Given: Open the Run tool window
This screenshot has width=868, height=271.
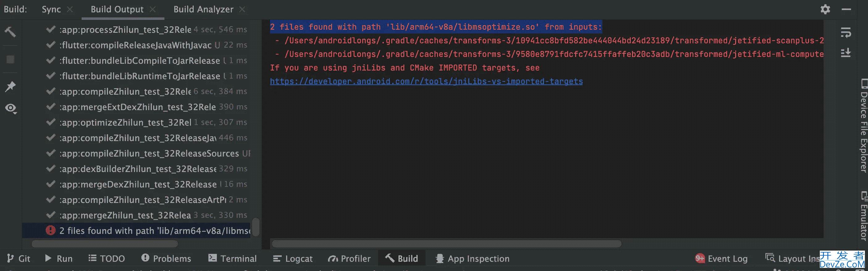Looking at the screenshot, I should (x=59, y=259).
